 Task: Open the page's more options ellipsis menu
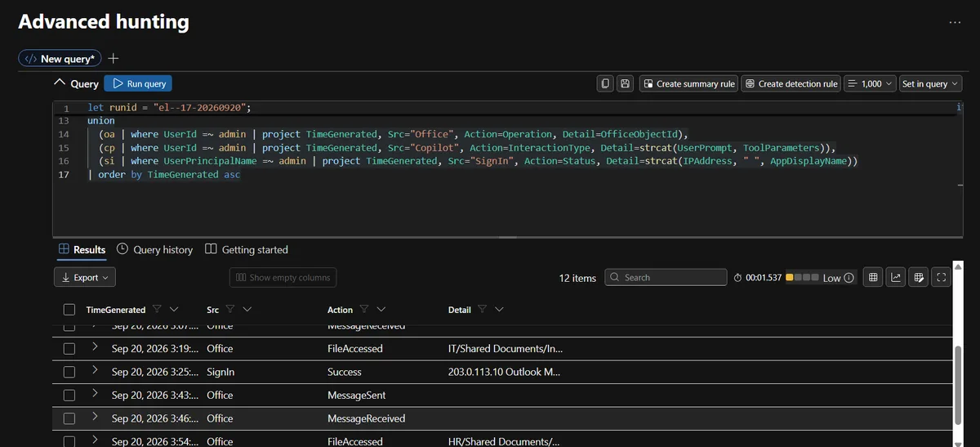955,22
